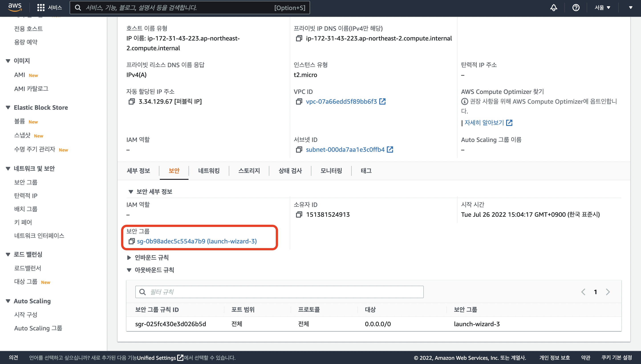Copy the public IP 3.34.129.67
Image resolution: width=641 pixels, height=364 pixels.
pyautogui.click(x=132, y=101)
